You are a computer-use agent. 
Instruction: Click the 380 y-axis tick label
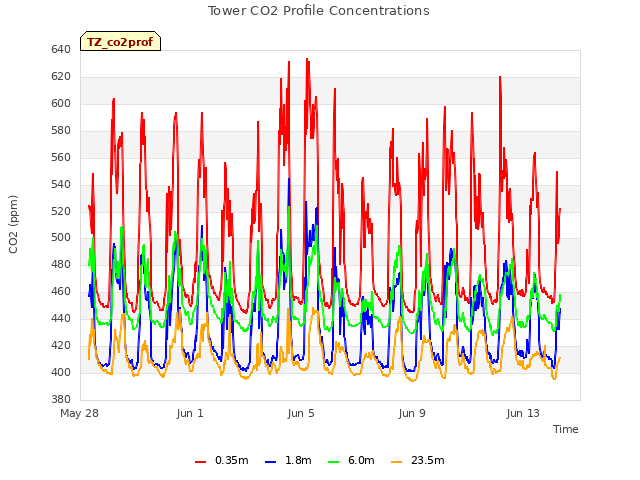click(x=61, y=399)
